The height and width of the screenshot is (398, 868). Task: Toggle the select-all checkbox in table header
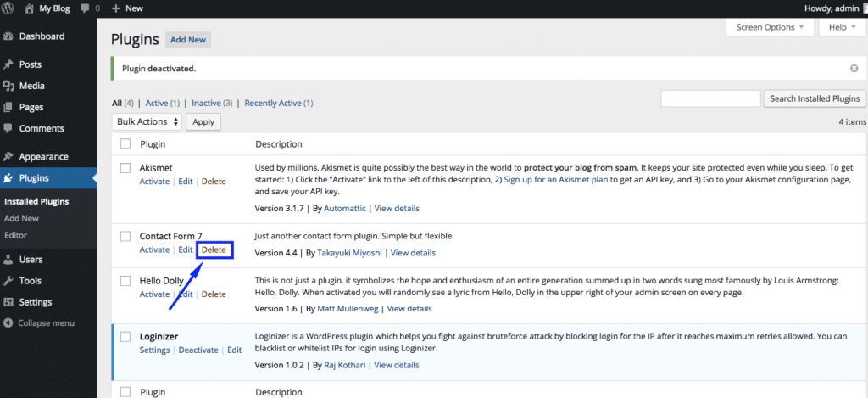pos(125,143)
